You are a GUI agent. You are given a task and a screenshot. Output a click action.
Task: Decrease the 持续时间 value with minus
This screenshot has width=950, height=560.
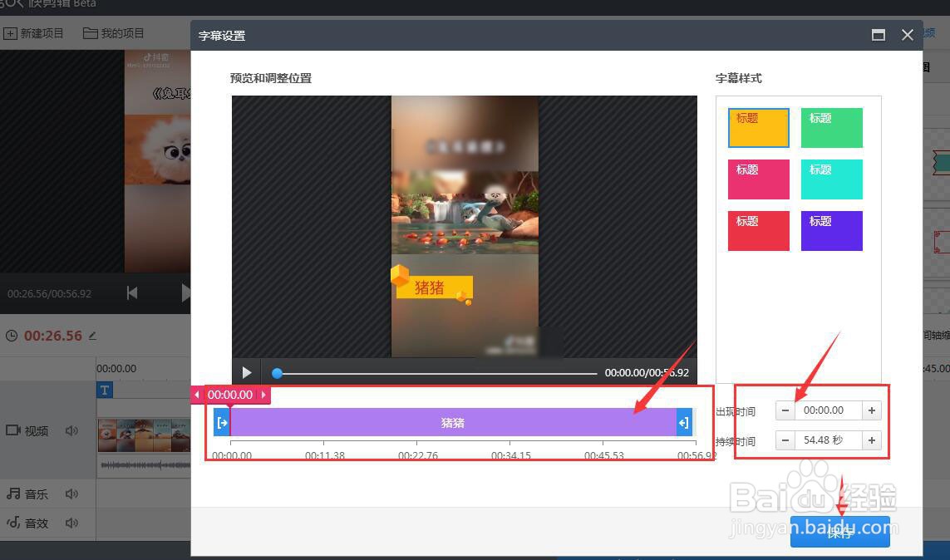pos(785,440)
